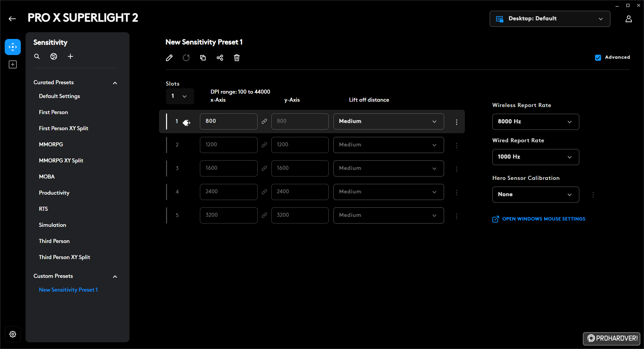This screenshot has height=349, width=644.
Task: Click slot 2 y-Axis DPI field 1200
Action: 300,145
